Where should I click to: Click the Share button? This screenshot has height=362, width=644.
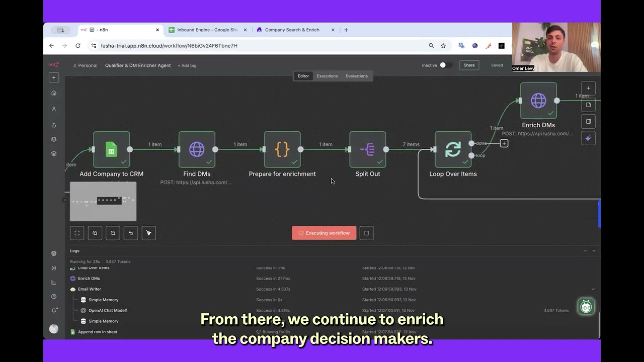[469, 65]
